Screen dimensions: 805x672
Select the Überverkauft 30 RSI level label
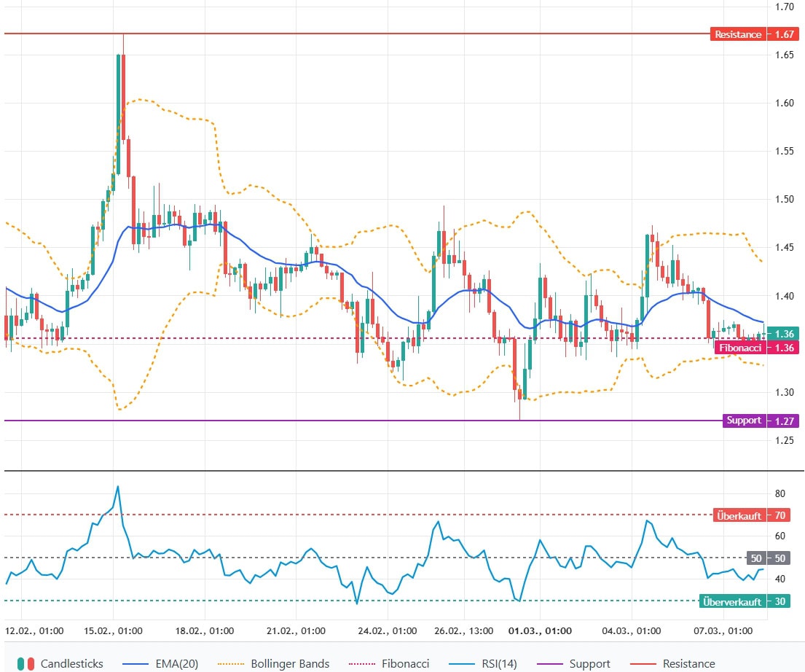[x=745, y=601]
